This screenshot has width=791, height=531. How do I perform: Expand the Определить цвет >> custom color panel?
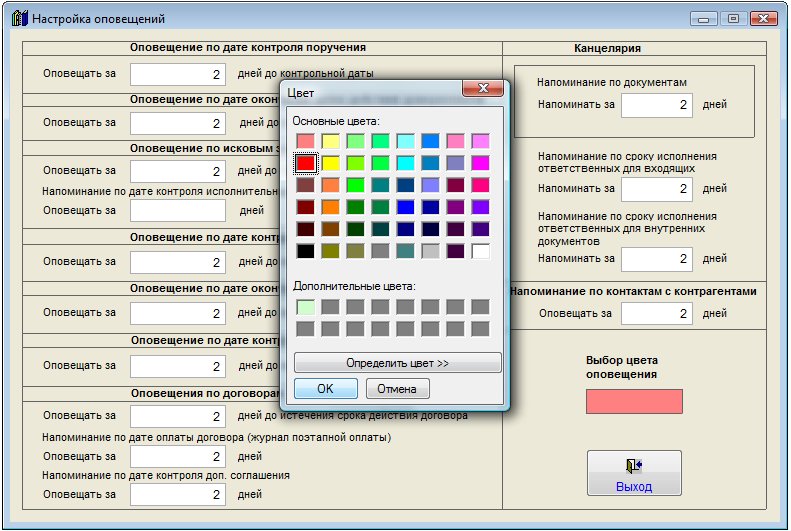pyautogui.click(x=397, y=362)
